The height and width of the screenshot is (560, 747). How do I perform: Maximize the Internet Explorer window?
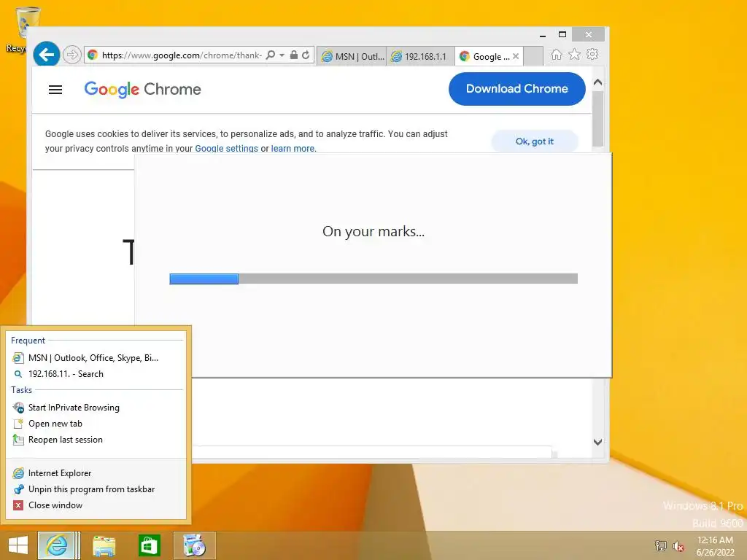562,34
